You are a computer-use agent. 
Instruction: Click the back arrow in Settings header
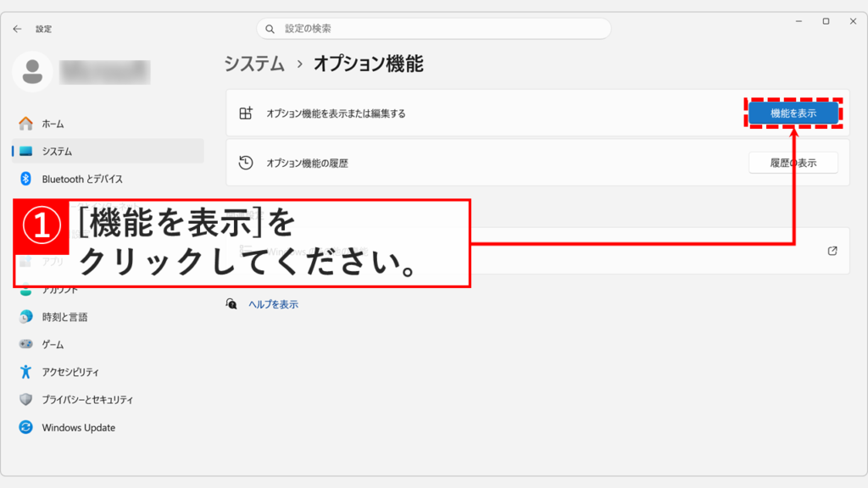coord(17,29)
